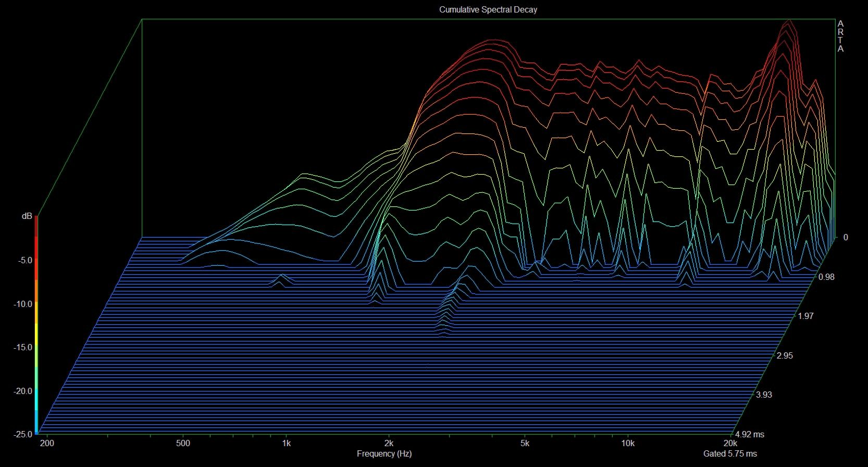
Task: Click the 2.95 time axis label
Action: (x=785, y=355)
